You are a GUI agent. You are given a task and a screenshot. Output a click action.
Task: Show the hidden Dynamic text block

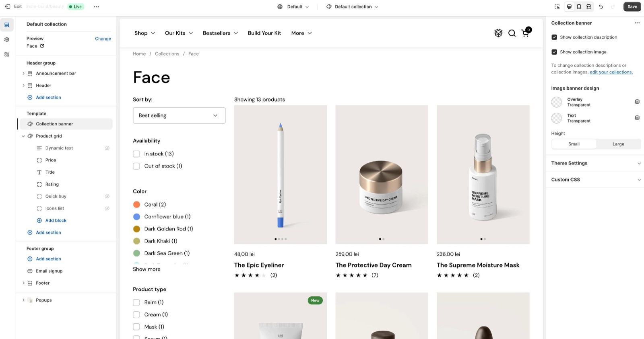pyautogui.click(x=107, y=148)
